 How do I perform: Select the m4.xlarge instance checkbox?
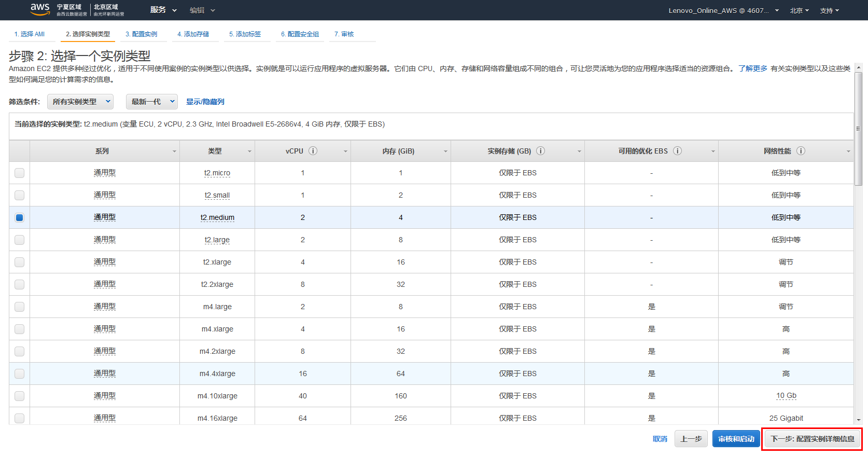point(19,329)
